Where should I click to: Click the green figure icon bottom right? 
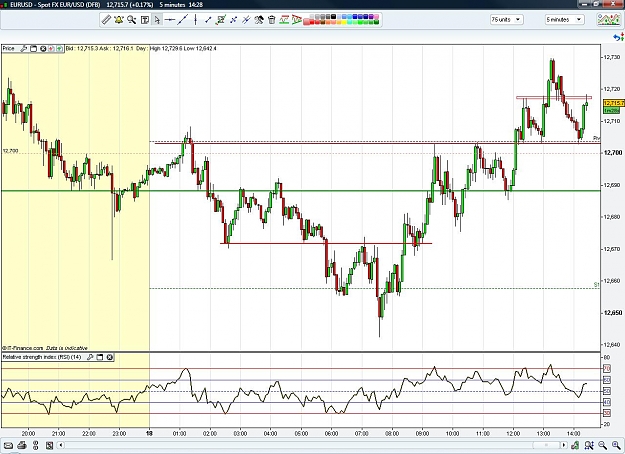point(576,445)
